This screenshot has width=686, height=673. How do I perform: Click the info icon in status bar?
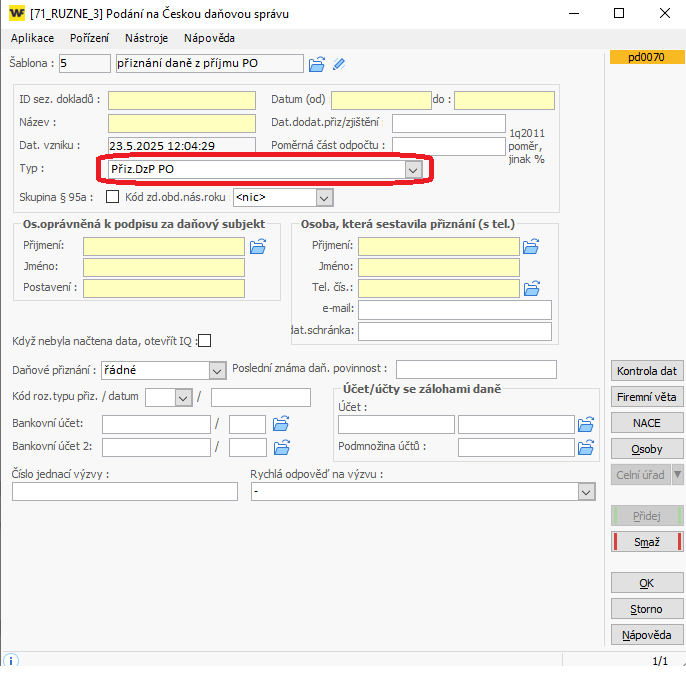(x=10, y=660)
